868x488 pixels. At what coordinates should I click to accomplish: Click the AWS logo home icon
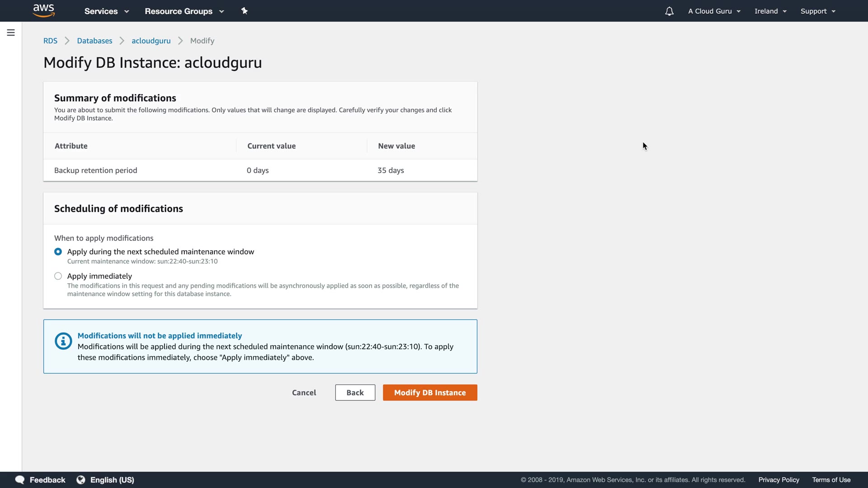[44, 10]
